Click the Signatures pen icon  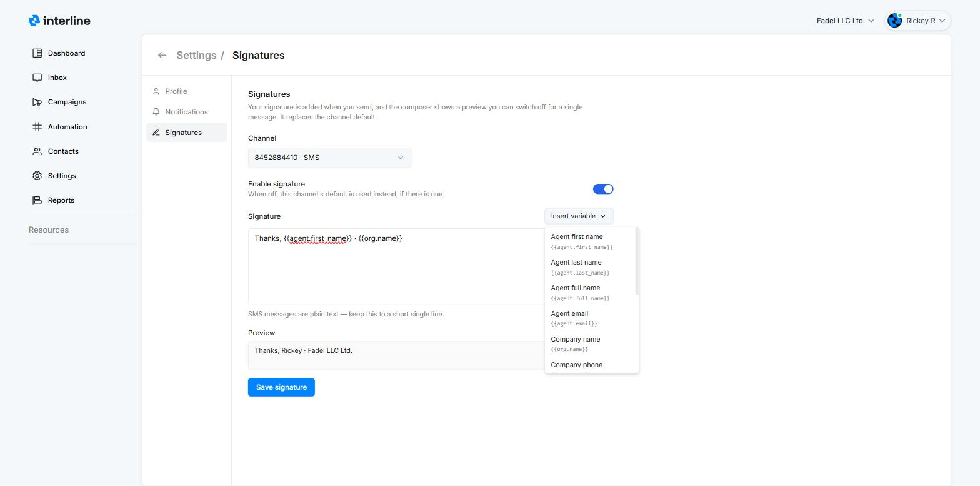coord(156,133)
